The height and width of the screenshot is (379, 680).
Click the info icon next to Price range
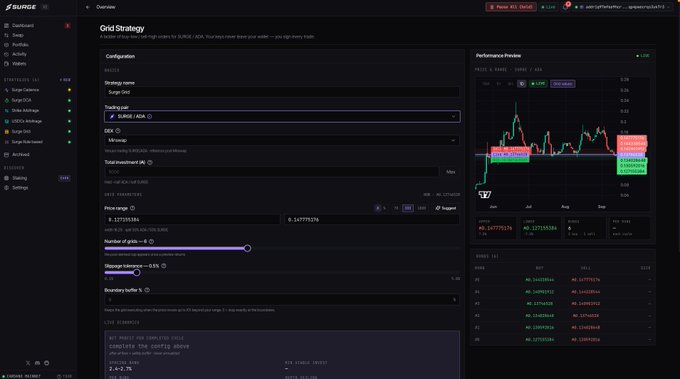click(132, 208)
